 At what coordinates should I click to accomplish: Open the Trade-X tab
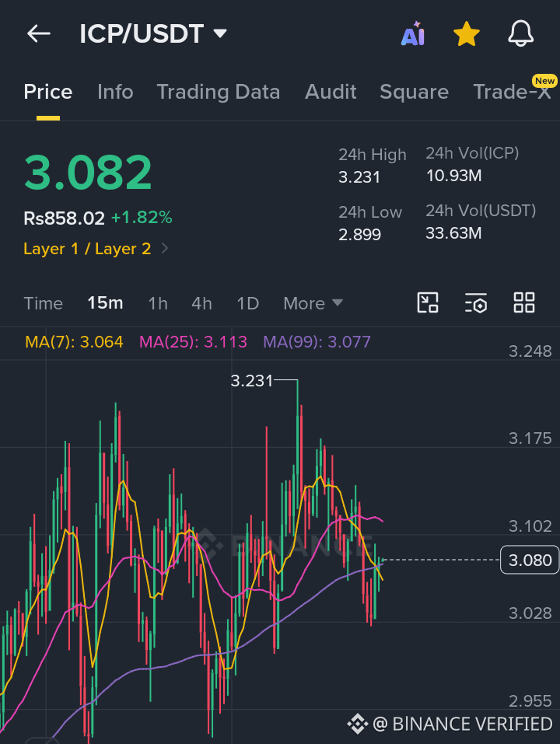512,92
